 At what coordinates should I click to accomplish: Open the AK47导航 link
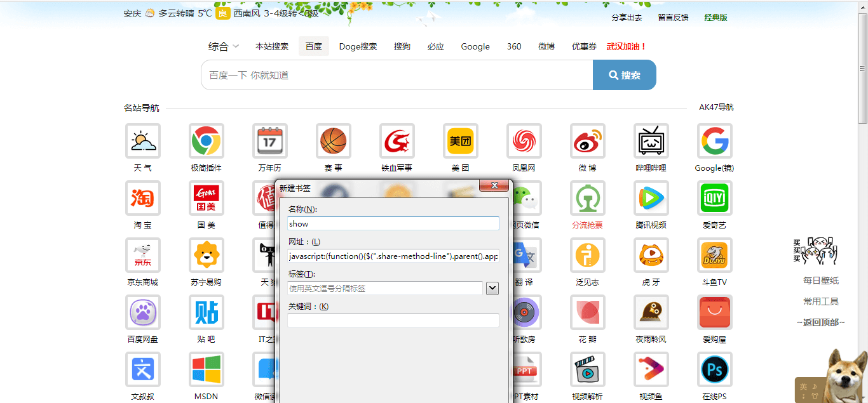[x=716, y=107]
